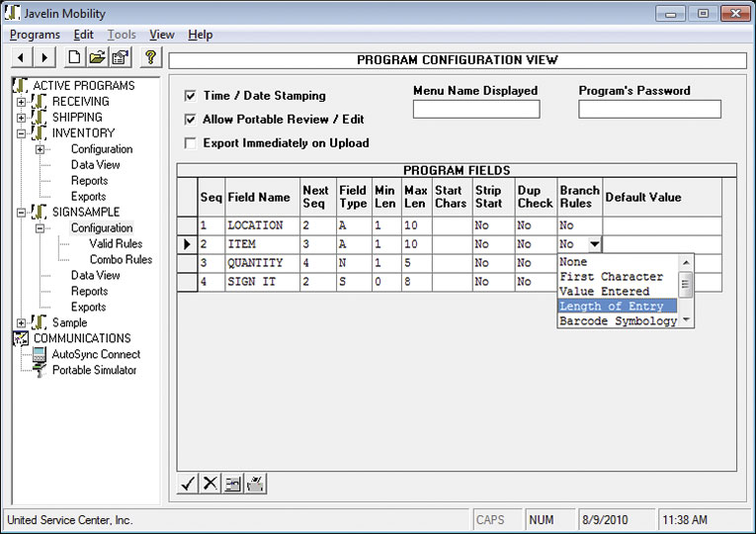Screen dimensions: 756x534
Task: Expand INVENTORY Configuration node
Action: point(40,149)
